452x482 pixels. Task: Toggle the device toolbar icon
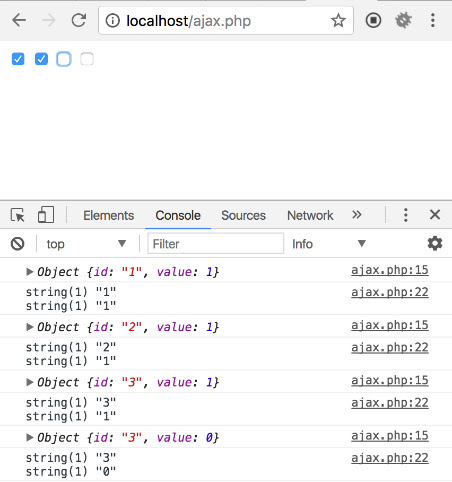(x=46, y=214)
